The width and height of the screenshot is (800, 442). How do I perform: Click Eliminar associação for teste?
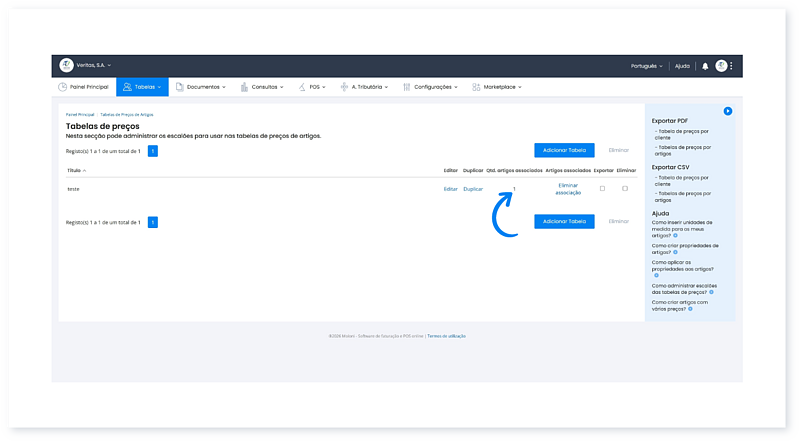click(x=568, y=189)
